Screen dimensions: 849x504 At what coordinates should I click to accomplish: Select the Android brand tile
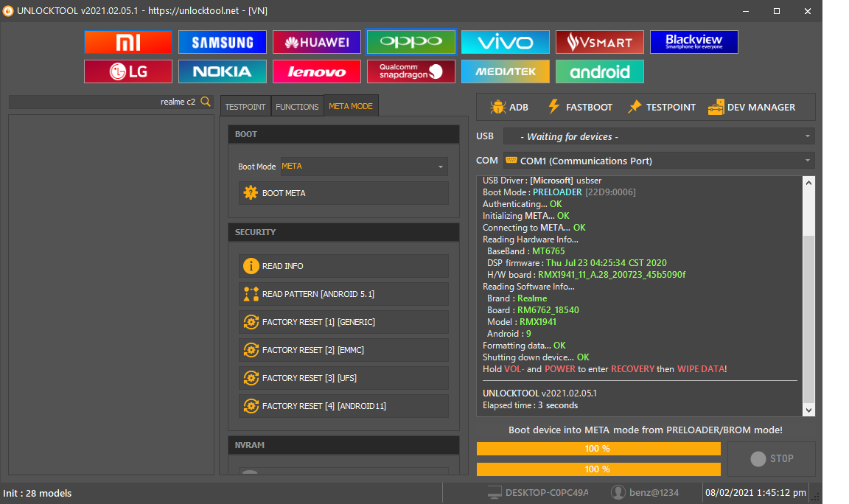click(599, 71)
